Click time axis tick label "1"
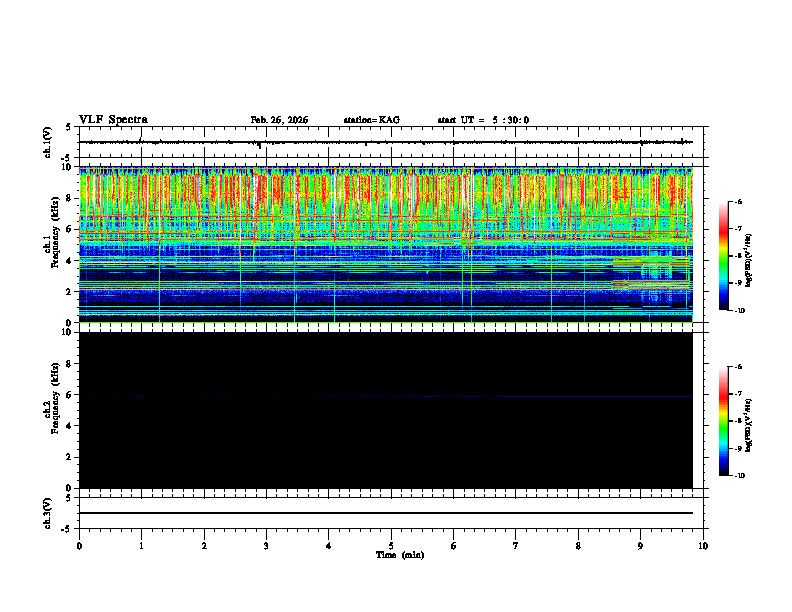This screenshot has width=792, height=612. (141, 546)
